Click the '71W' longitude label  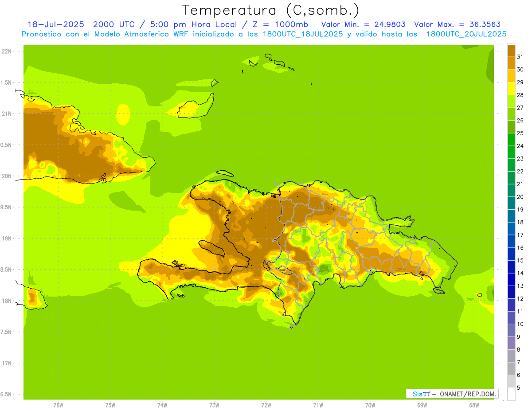318,405
